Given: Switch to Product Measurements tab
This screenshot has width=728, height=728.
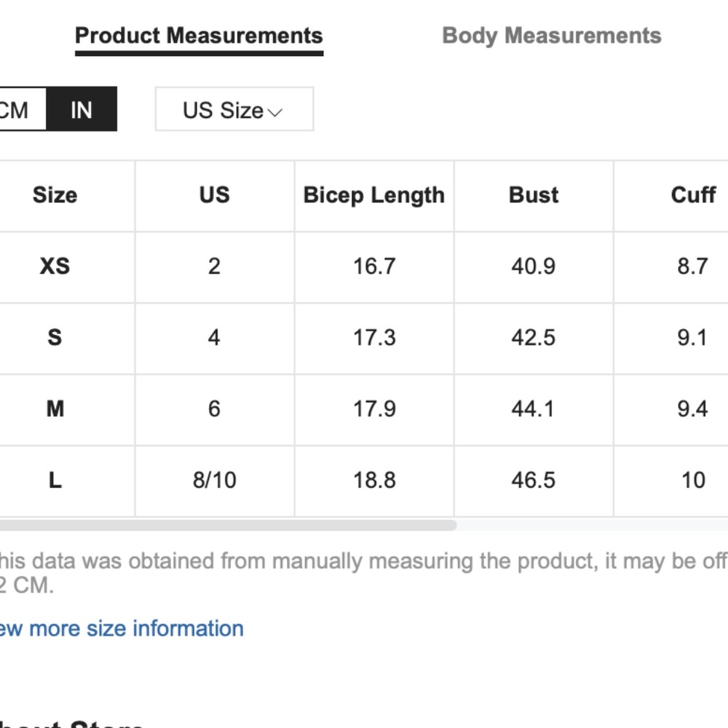Looking at the screenshot, I should pyautogui.click(x=199, y=36).
